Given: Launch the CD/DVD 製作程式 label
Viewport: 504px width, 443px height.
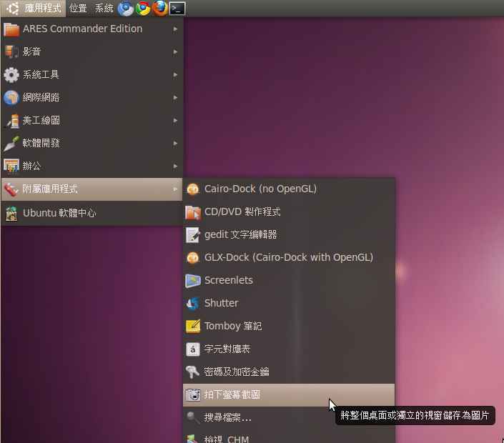Looking at the screenshot, I should 242,212.
